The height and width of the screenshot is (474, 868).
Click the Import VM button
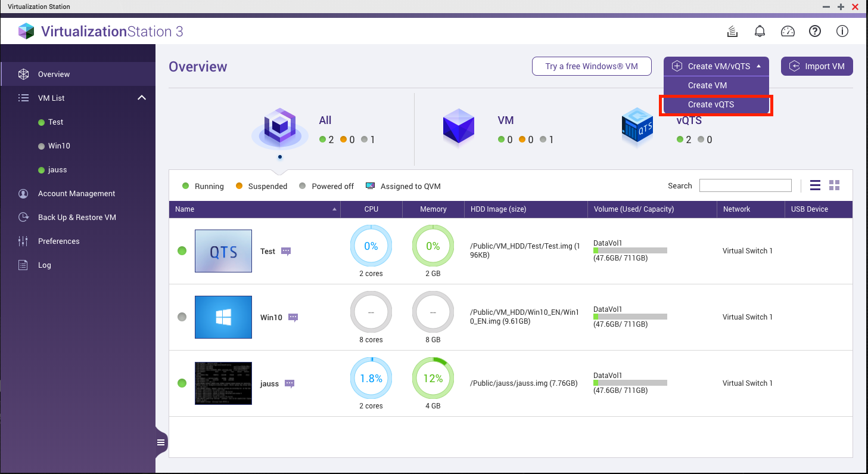tap(817, 66)
